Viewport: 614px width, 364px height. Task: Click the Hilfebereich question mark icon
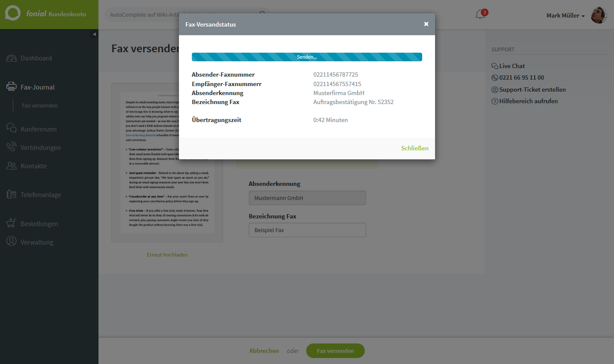pyautogui.click(x=495, y=101)
